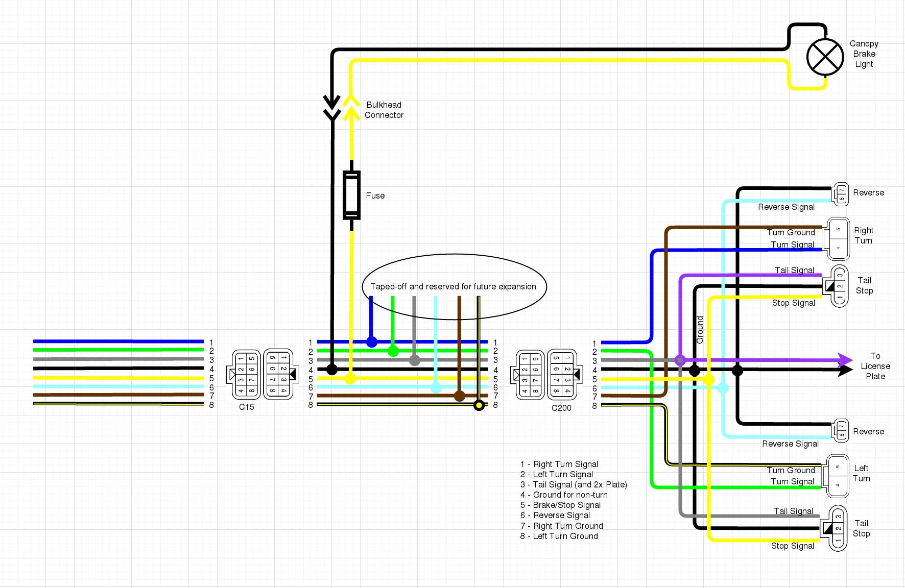Click legend entry '4 - Ground for non-turn'
This screenshot has width=905, height=588.
pos(564,495)
